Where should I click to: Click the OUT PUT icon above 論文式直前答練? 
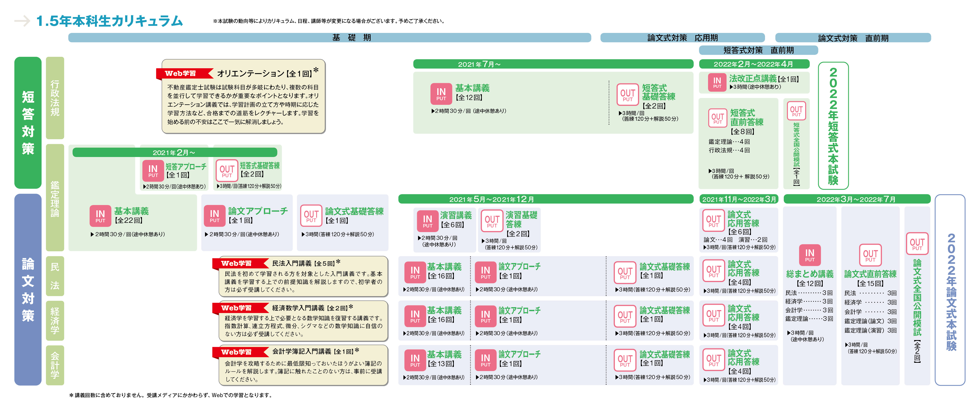click(x=870, y=255)
